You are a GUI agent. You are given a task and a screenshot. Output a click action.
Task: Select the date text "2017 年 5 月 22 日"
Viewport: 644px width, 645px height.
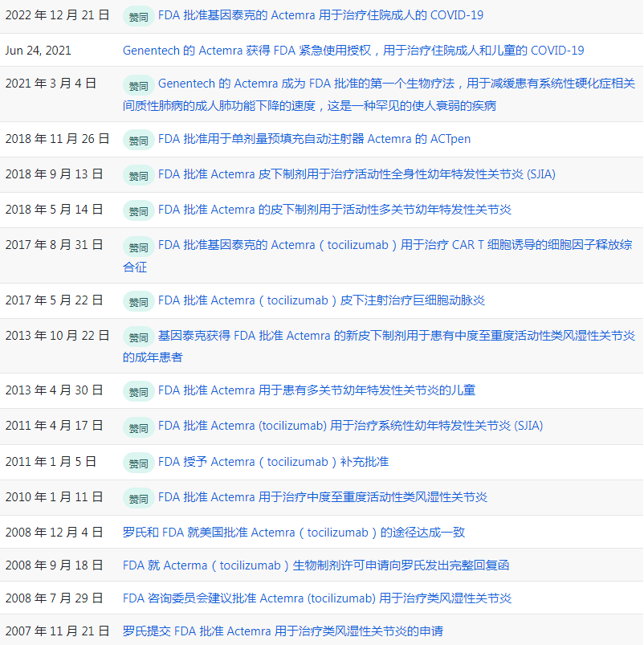pos(54,300)
